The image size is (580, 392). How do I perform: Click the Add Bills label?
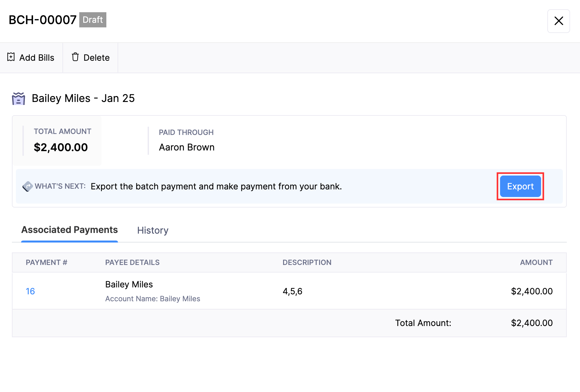tap(37, 58)
